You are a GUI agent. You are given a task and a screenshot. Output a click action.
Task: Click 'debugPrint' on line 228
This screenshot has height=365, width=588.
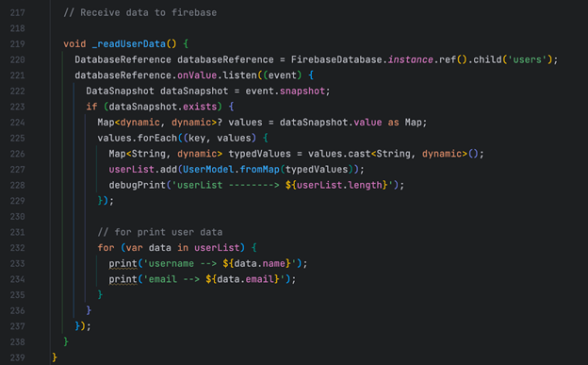138,185
